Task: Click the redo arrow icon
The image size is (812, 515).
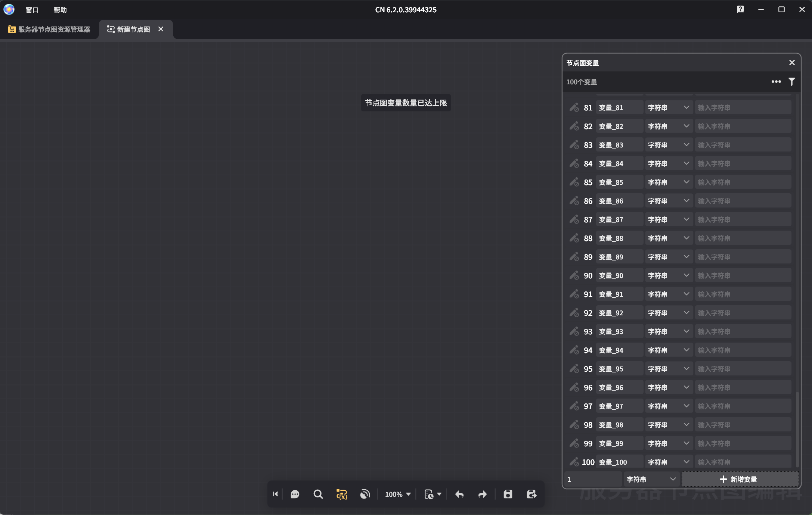Action: (483, 494)
